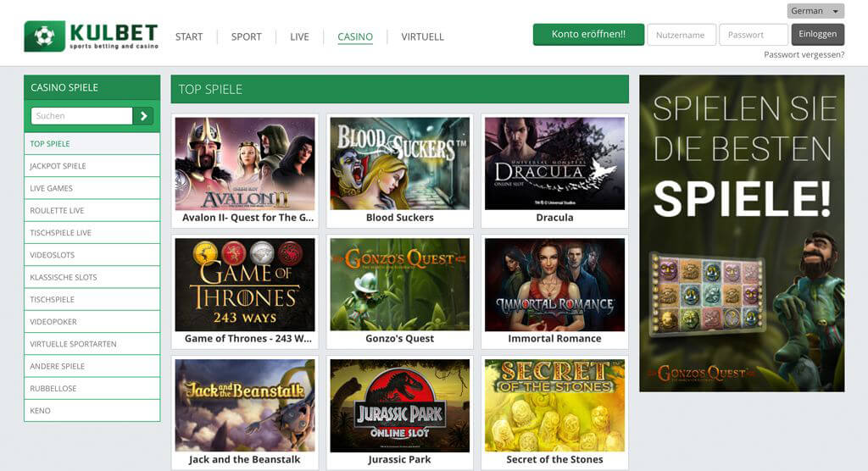The height and width of the screenshot is (471, 868).
Task: Select KENO category
Action: pos(92,411)
